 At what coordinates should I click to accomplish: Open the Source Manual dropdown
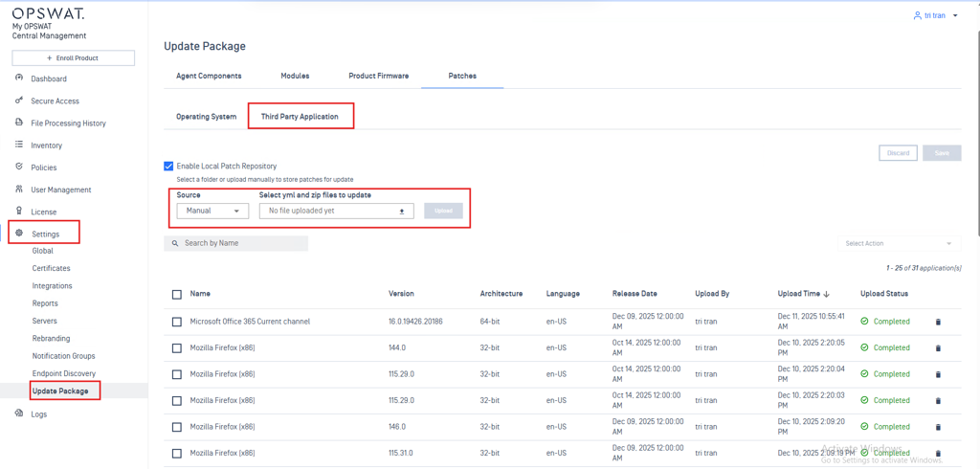click(212, 212)
